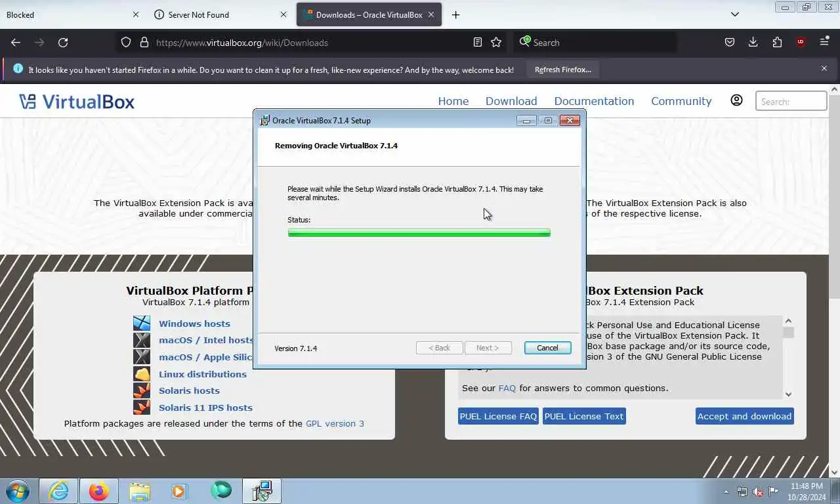840x504 pixels.
Task: Click PUEL License FAQ button
Action: click(498, 416)
